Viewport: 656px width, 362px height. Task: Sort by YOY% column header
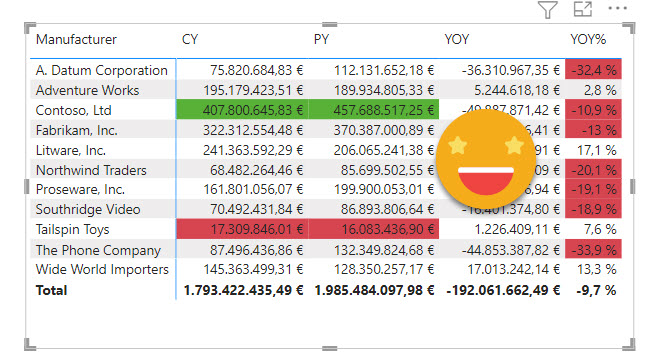[588, 39]
